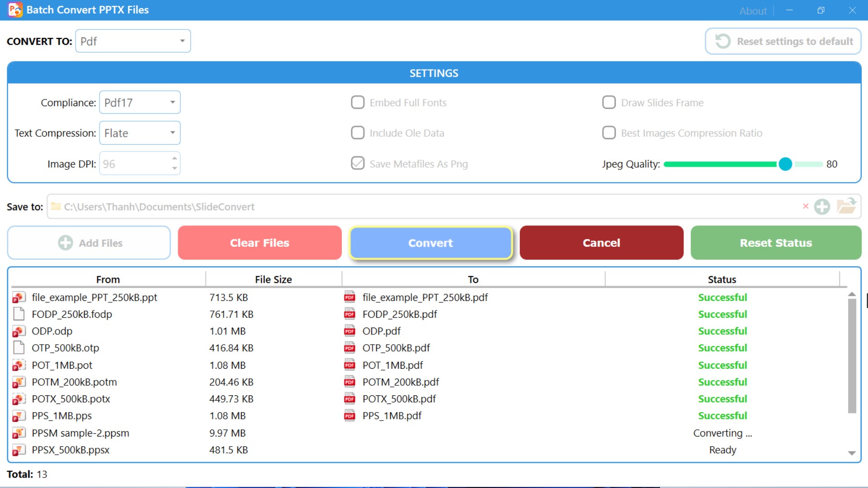Increase Image DPI with up stepper arrow
Image resolution: width=868 pixels, height=488 pixels.
click(x=175, y=159)
